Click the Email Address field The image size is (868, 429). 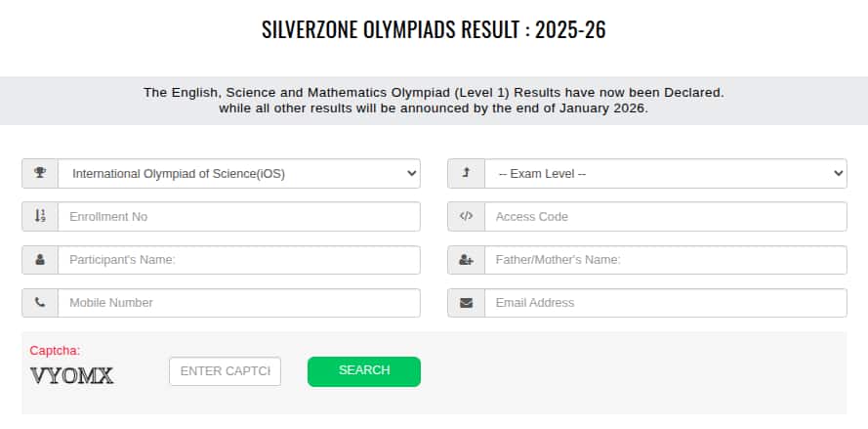tap(665, 303)
